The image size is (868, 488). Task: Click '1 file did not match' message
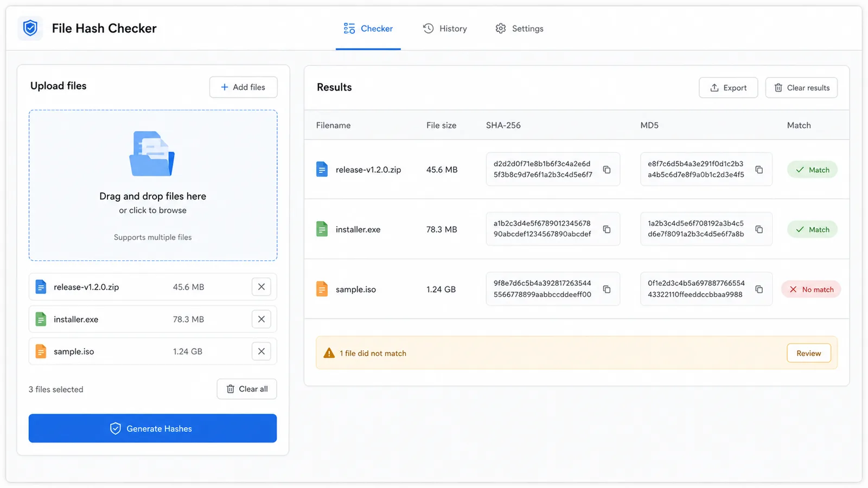(x=373, y=353)
